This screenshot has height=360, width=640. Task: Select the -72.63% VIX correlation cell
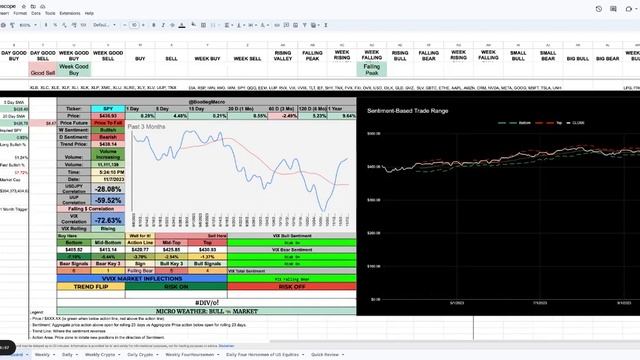click(x=108, y=220)
